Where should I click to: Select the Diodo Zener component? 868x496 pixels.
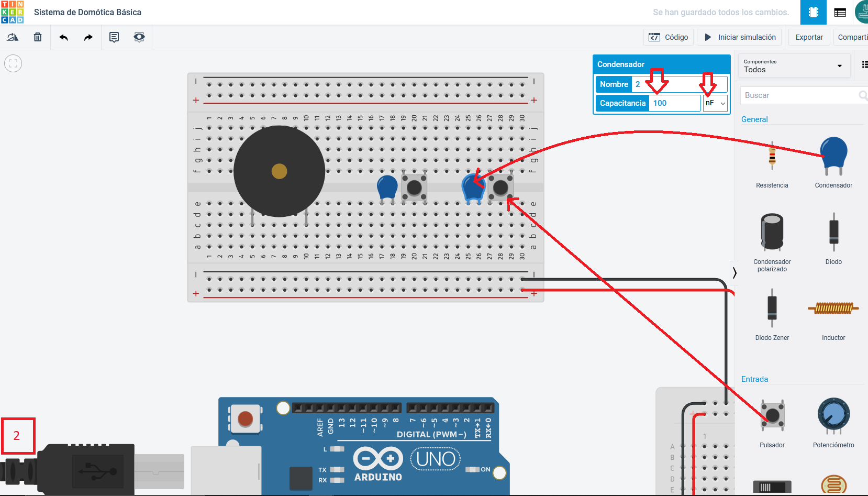pos(772,315)
